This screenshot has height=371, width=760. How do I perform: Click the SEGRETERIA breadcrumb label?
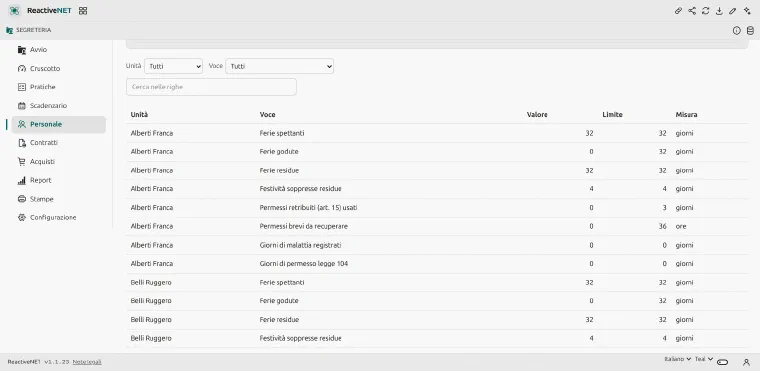click(33, 30)
